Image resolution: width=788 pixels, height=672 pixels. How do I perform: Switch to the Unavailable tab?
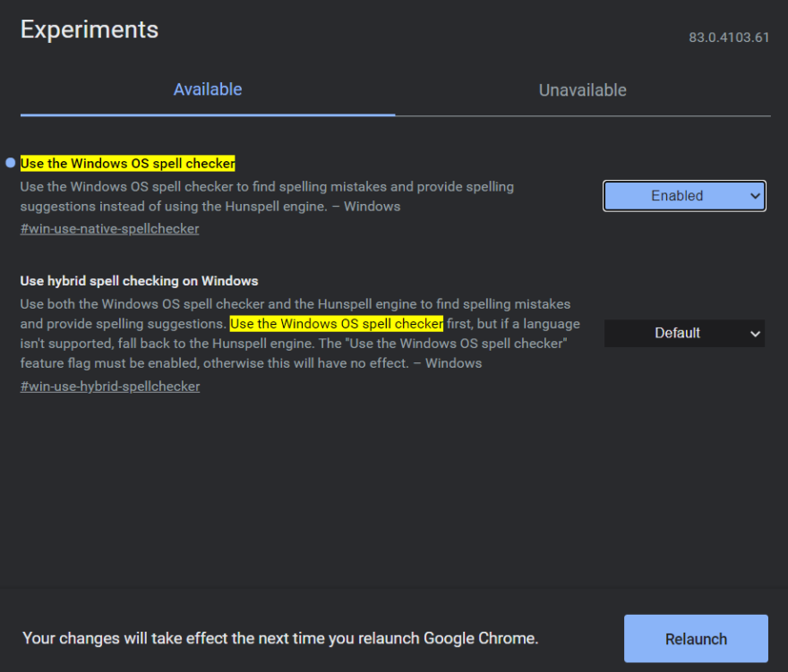coord(582,89)
